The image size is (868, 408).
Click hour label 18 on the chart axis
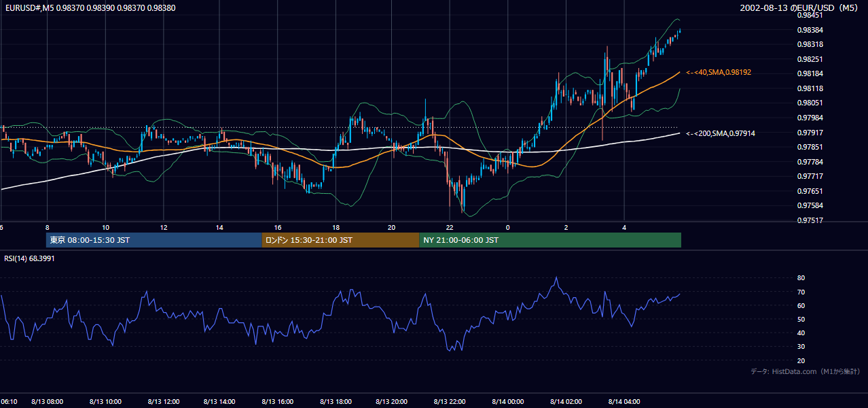(x=336, y=227)
